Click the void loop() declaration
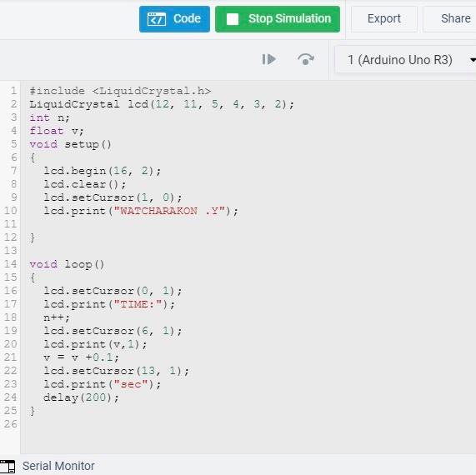 [x=67, y=264]
